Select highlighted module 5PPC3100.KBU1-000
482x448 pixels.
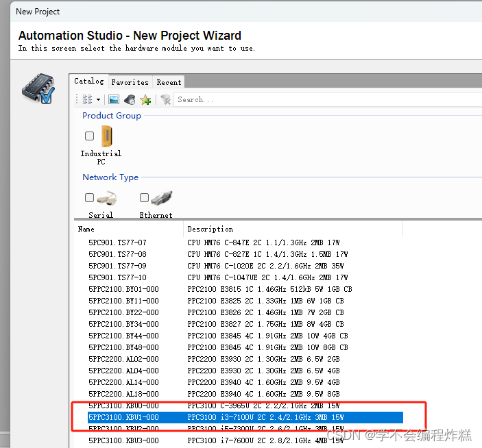pyautogui.click(x=245, y=418)
